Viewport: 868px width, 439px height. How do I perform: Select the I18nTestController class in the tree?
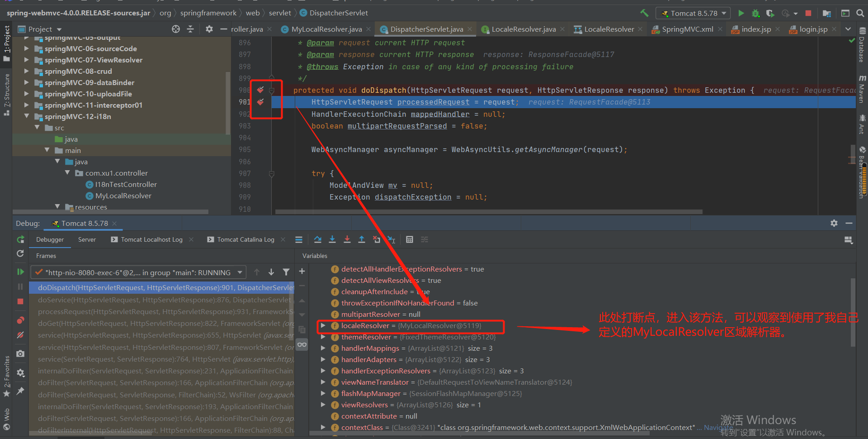pyautogui.click(x=126, y=184)
